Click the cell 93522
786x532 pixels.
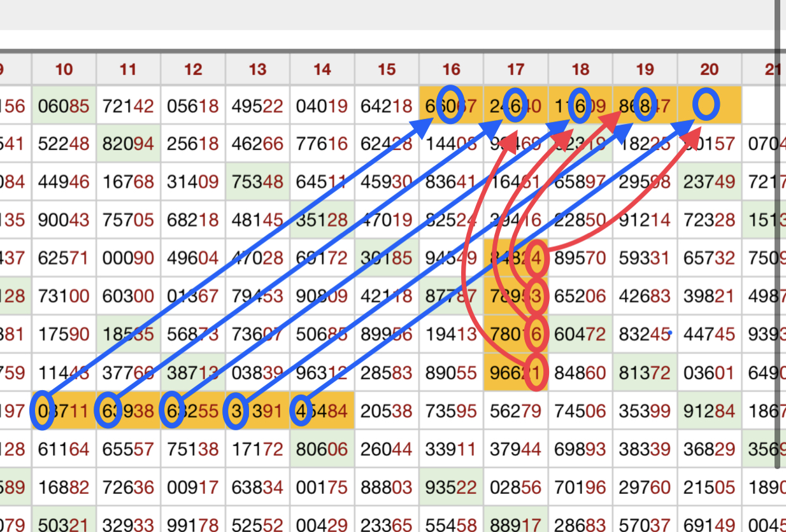(x=451, y=488)
